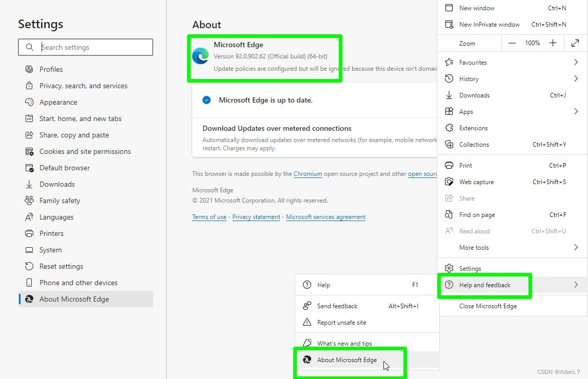Click the System icon in sidebar
Screen dimensions: 588x379
29,250
